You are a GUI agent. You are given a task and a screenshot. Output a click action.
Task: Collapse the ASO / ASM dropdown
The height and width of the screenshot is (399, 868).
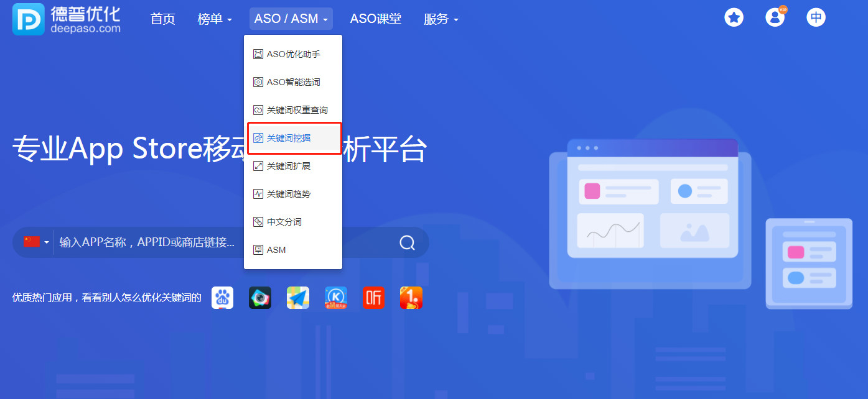(x=291, y=19)
